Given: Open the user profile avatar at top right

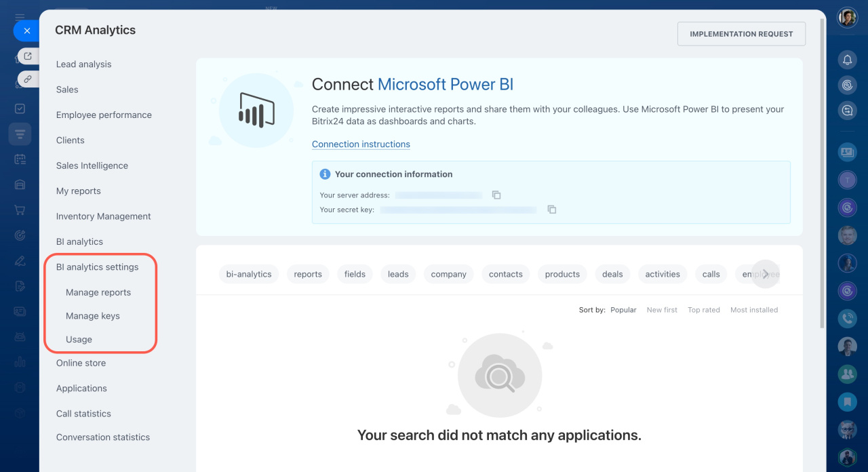Looking at the screenshot, I should point(847,18).
